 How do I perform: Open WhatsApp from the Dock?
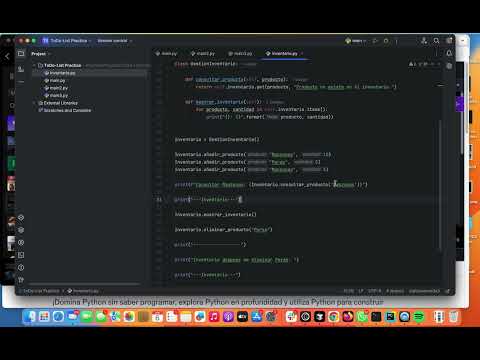tap(362, 316)
